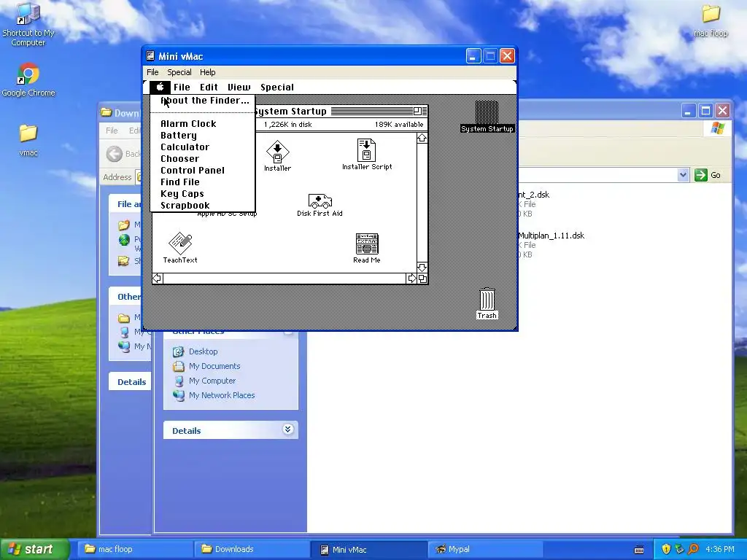Open the address bar dropdown in Downloads
This screenshot has height=560, width=747.
pyautogui.click(x=683, y=175)
